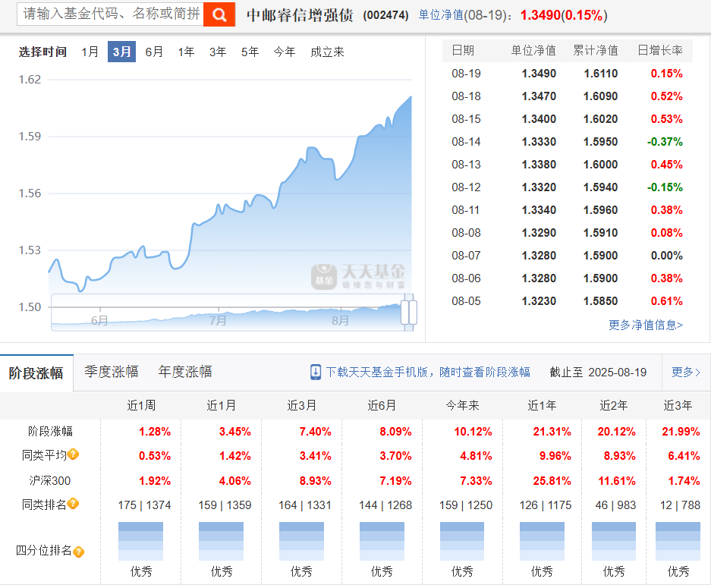Click the orange search magnifier button

(x=219, y=14)
